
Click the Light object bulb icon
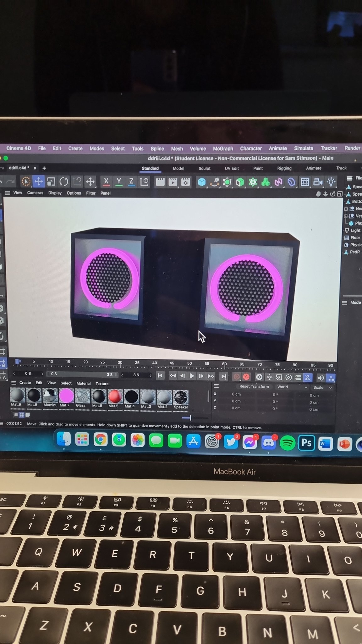(x=331, y=182)
